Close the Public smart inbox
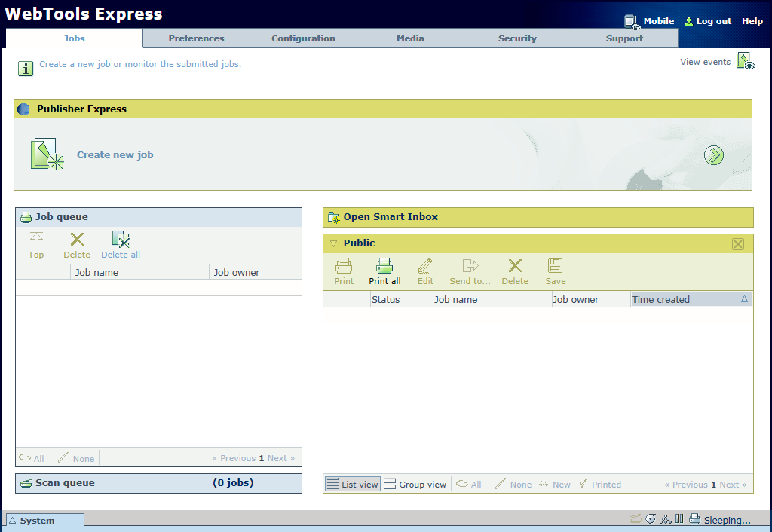Image resolution: width=772 pixels, height=532 pixels. (737, 243)
